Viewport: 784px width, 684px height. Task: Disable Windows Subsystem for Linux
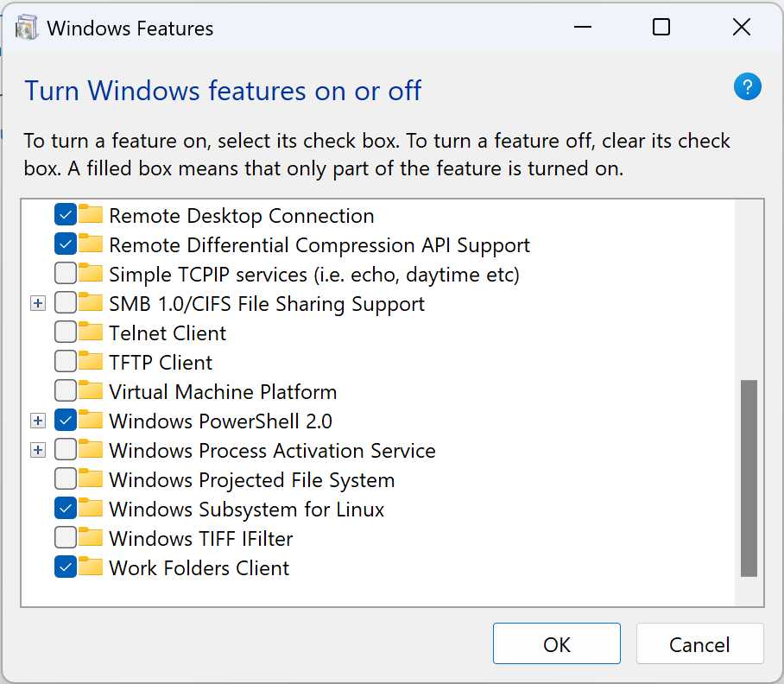pyautogui.click(x=64, y=509)
